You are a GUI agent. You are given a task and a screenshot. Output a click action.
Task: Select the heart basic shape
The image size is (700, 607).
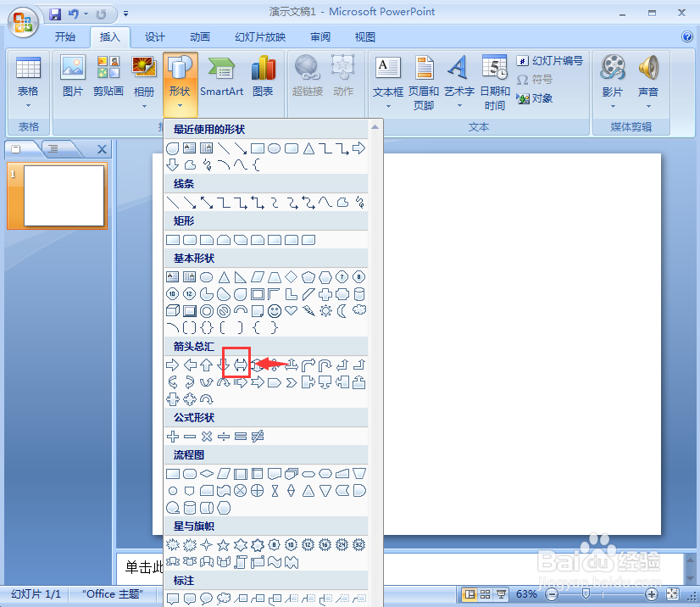point(291,310)
